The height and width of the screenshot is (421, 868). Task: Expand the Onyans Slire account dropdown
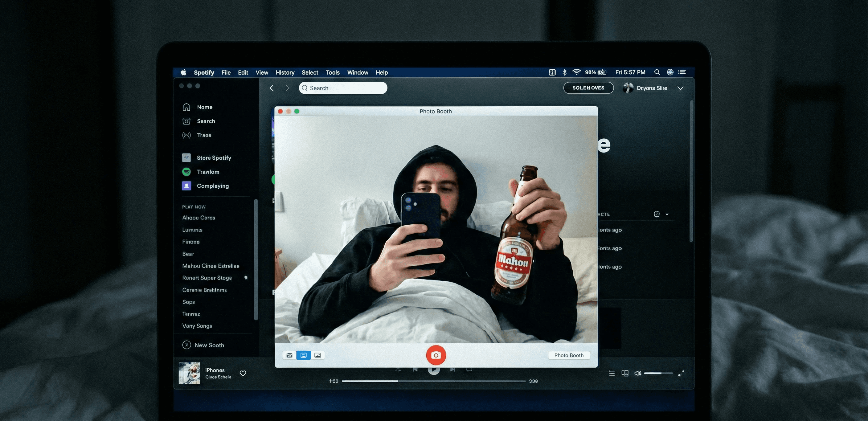coord(680,88)
